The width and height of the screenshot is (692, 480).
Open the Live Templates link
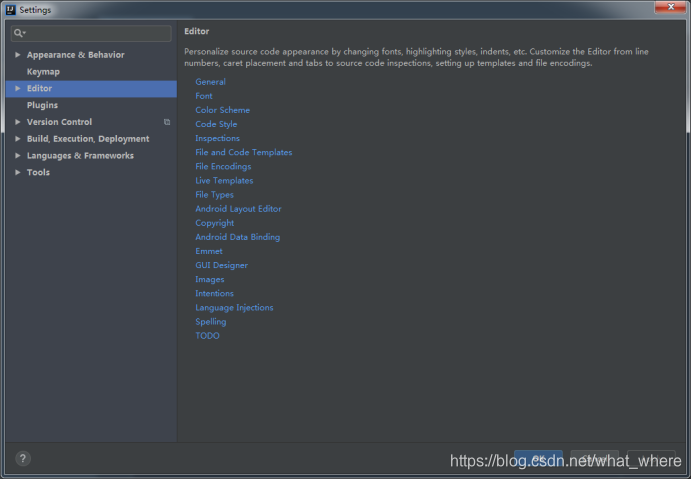coord(224,181)
